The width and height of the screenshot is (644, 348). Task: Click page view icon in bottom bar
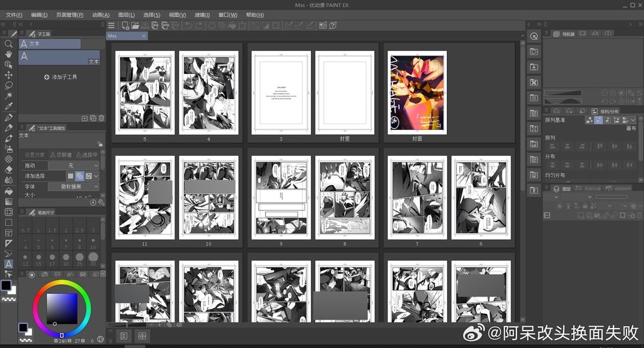coord(124,336)
